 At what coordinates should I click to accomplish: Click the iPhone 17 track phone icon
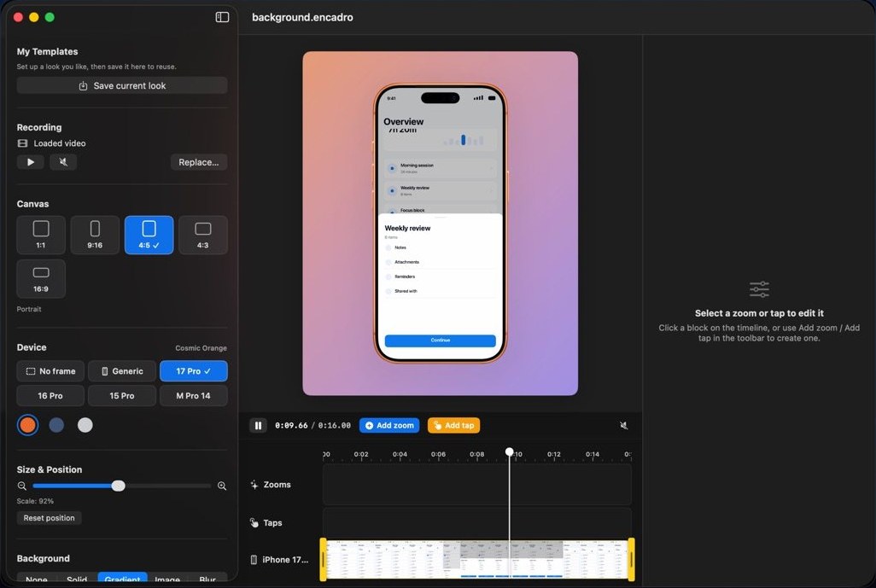click(x=254, y=560)
